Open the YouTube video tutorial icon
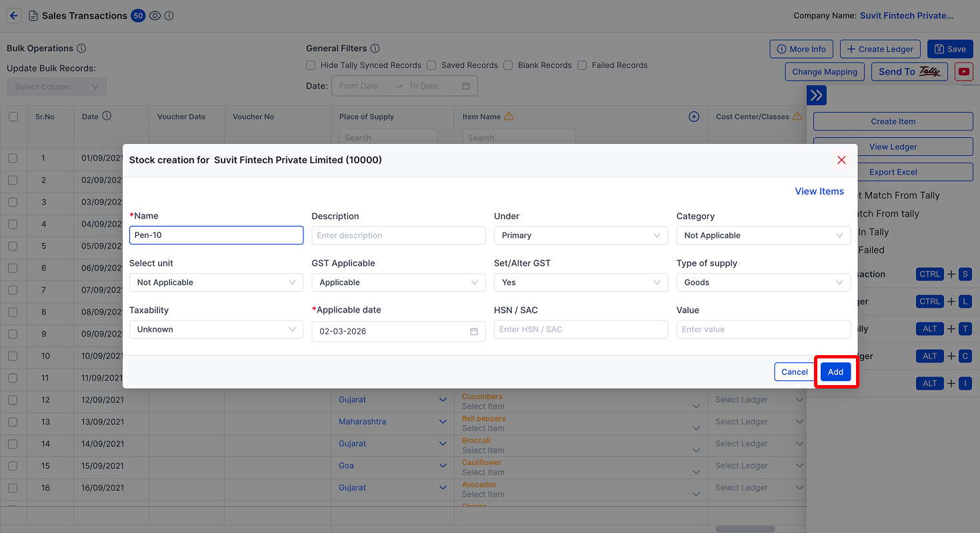The width and height of the screenshot is (980, 533). click(x=963, y=72)
